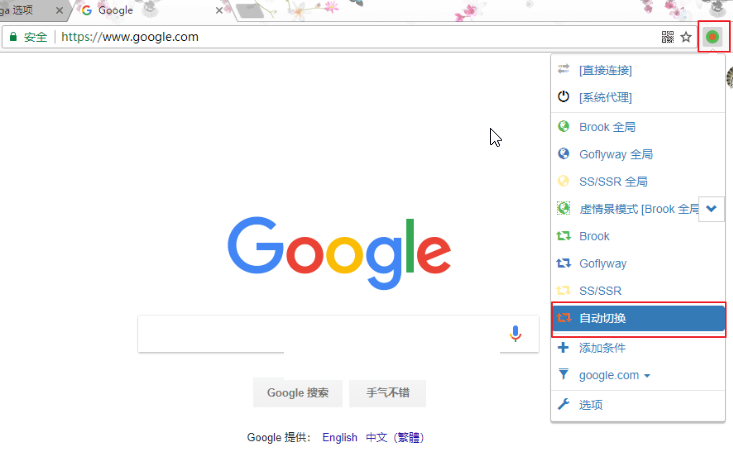Viewport: 733px width, 471px height.
Task: Click the Google logo
Action: coord(339,253)
